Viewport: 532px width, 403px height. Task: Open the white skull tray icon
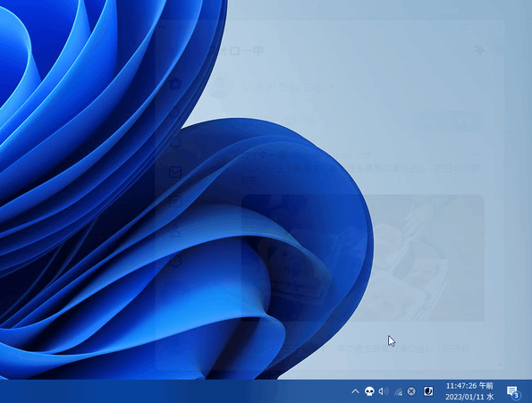click(x=369, y=391)
